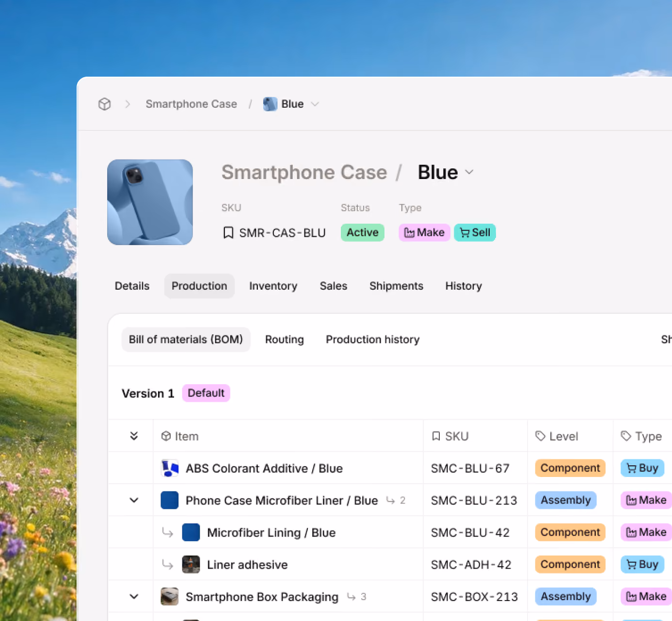This screenshot has height=621, width=672.
Task: Open ABS Colorant Additive / Blue item
Action: click(x=264, y=468)
